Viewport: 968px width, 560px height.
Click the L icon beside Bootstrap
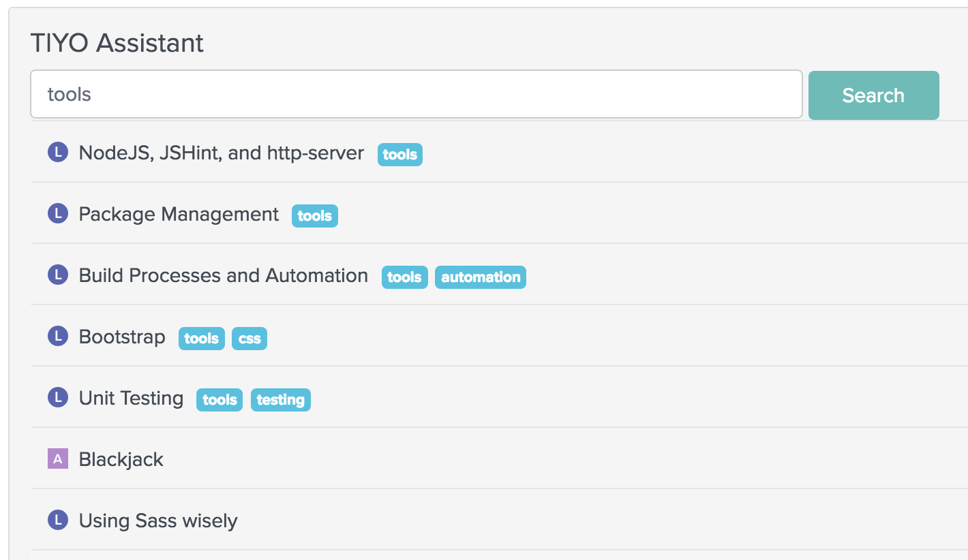click(x=58, y=337)
